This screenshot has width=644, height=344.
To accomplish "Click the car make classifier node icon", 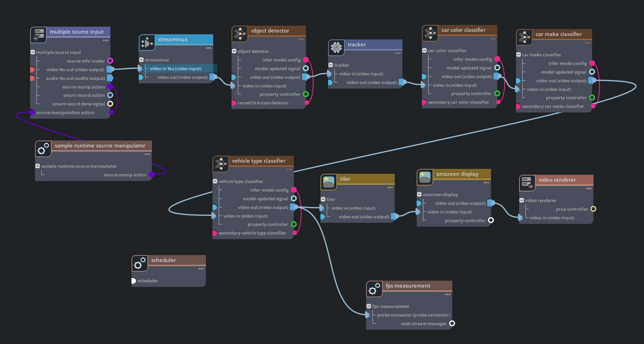I will click(524, 37).
